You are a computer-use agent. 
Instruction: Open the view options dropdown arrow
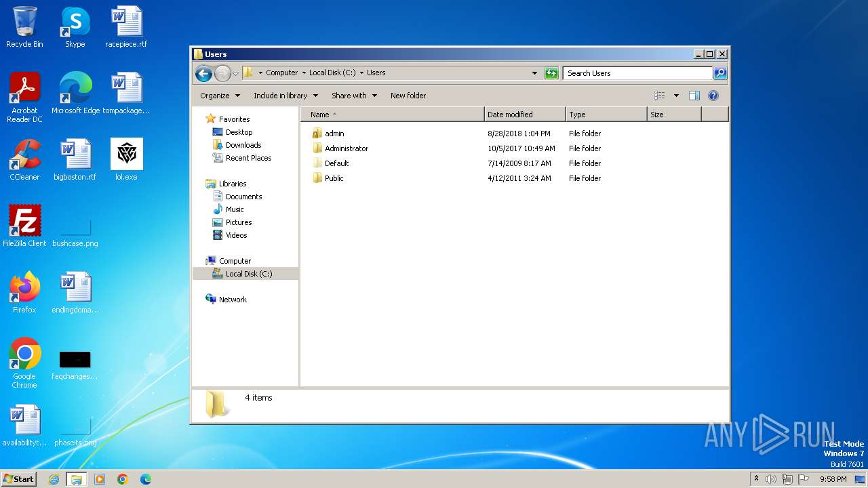click(676, 96)
